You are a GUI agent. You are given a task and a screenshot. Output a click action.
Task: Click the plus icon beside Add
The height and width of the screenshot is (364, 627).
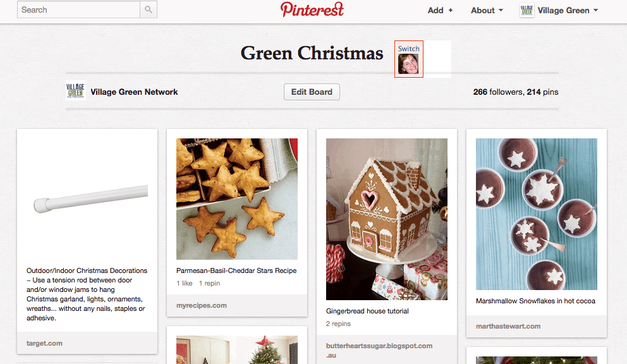click(x=451, y=10)
